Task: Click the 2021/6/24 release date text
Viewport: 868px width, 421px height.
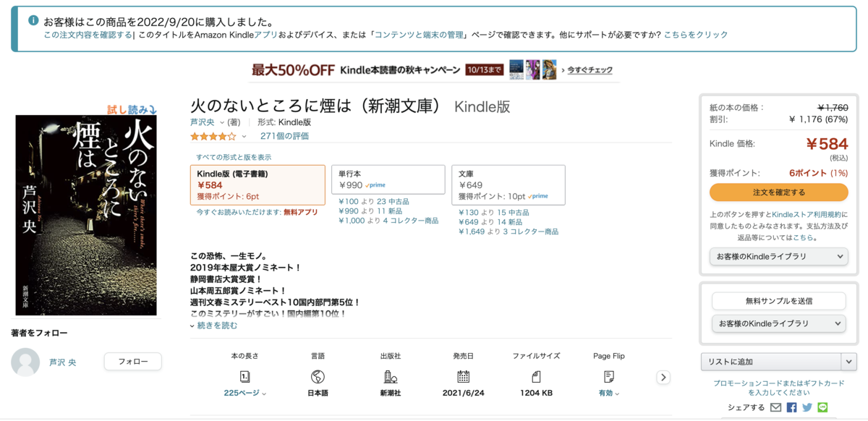Action: (x=463, y=393)
